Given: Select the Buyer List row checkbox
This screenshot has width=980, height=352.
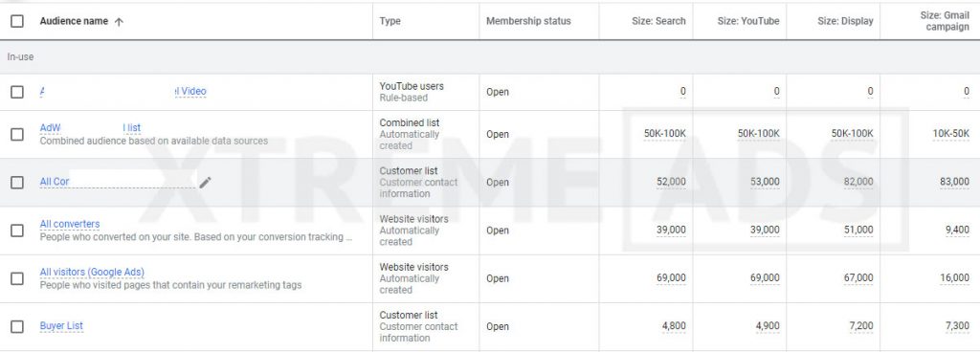Looking at the screenshot, I should tap(17, 326).
